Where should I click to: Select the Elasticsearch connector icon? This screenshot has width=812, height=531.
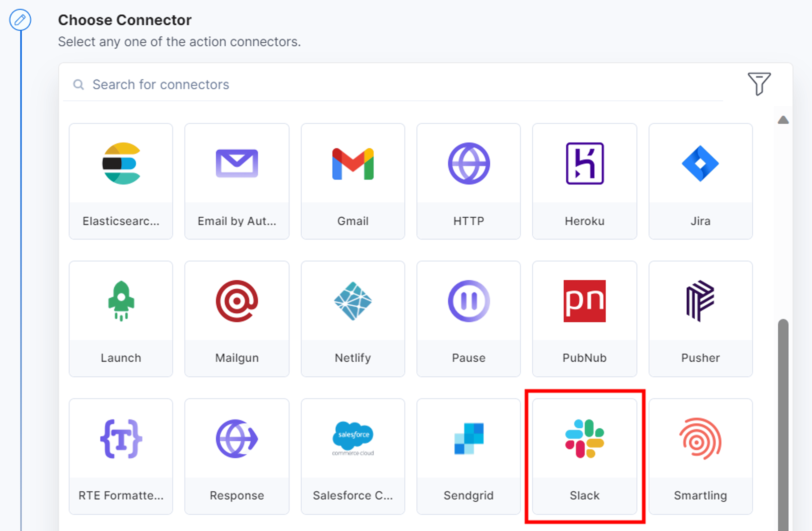pyautogui.click(x=121, y=163)
